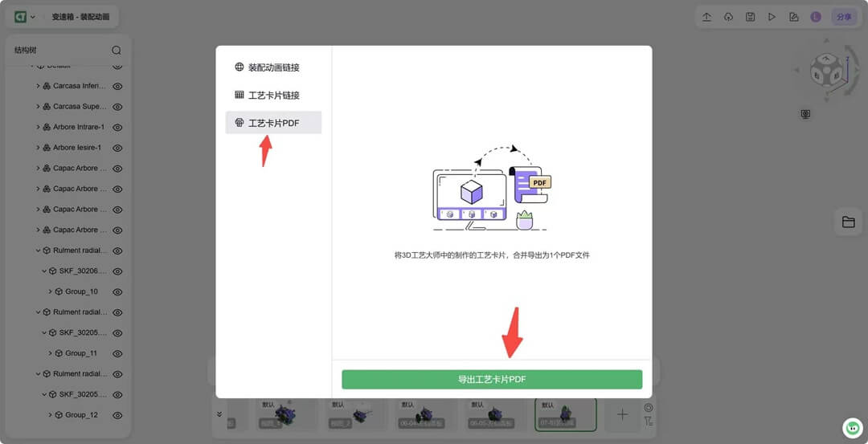Hide Group_12 using its eye icon
The width and height of the screenshot is (868, 444).
point(117,415)
